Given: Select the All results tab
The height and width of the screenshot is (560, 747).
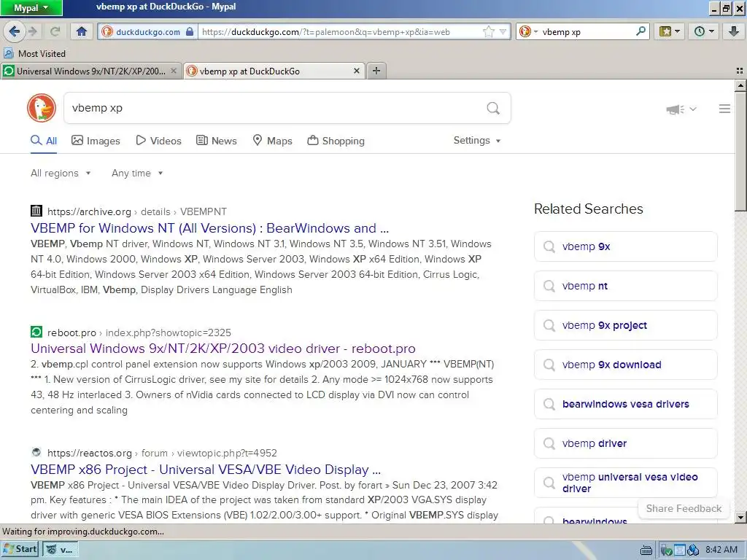Looking at the screenshot, I should click(44, 141).
